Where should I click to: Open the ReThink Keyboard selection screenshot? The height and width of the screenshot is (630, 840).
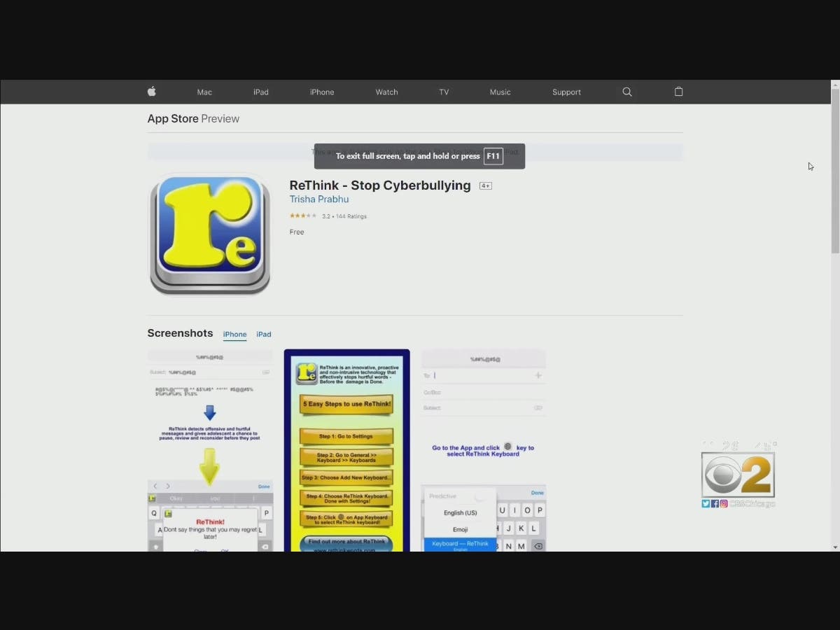(483, 450)
